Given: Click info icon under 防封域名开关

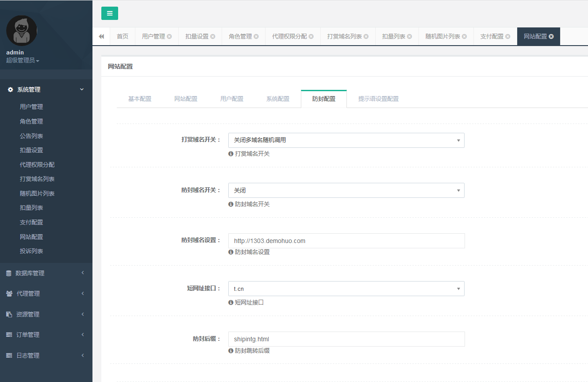Looking at the screenshot, I should [231, 205].
